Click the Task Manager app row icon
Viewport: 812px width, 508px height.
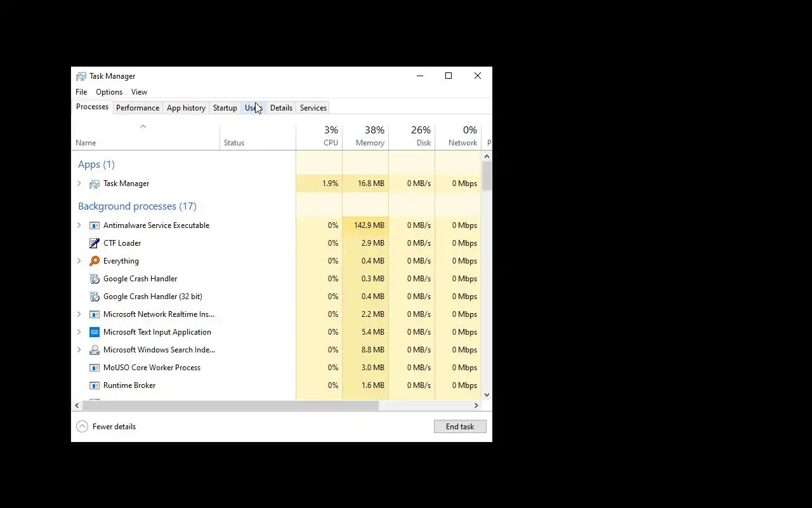coord(95,184)
